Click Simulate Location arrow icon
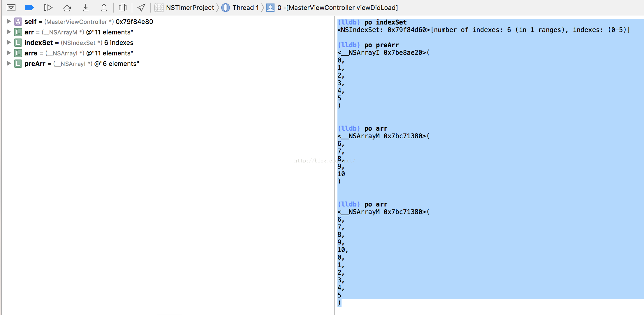 [141, 8]
